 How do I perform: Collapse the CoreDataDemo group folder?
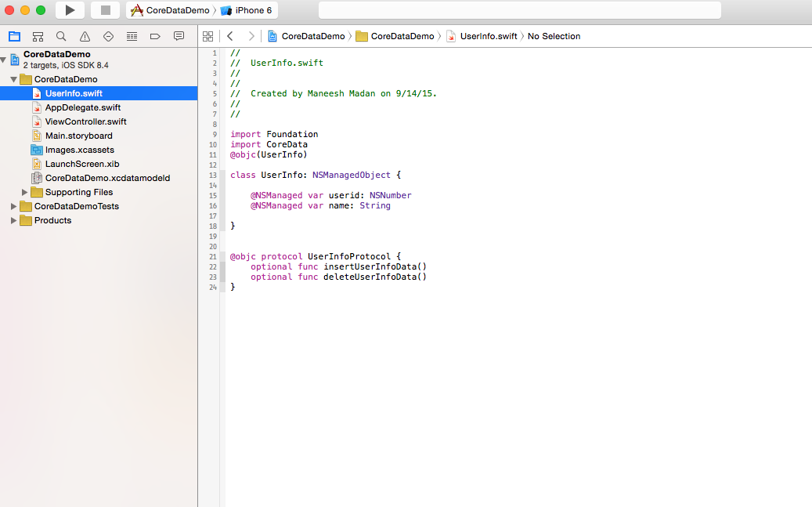14,79
